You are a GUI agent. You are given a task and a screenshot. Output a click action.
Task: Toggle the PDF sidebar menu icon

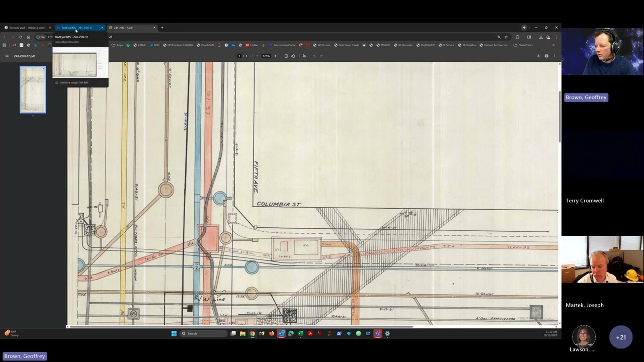(7, 56)
